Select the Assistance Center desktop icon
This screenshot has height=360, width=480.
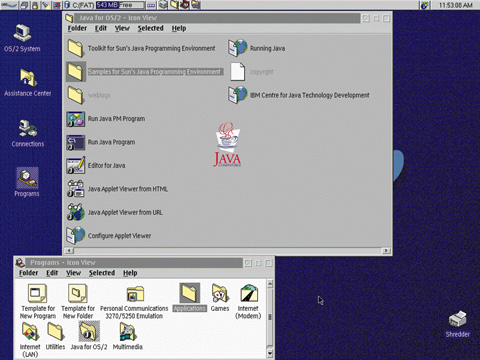[x=28, y=78]
